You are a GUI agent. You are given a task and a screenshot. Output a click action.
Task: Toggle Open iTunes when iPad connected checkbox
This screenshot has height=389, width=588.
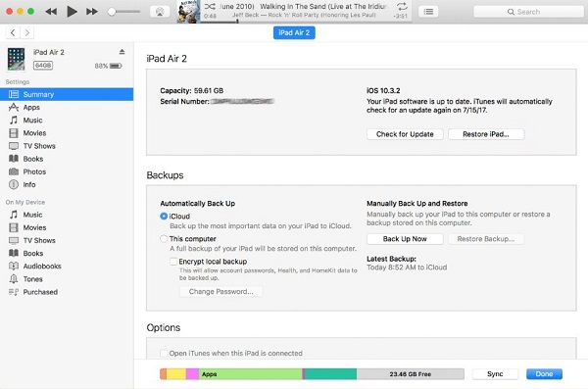click(x=164, y=353)
